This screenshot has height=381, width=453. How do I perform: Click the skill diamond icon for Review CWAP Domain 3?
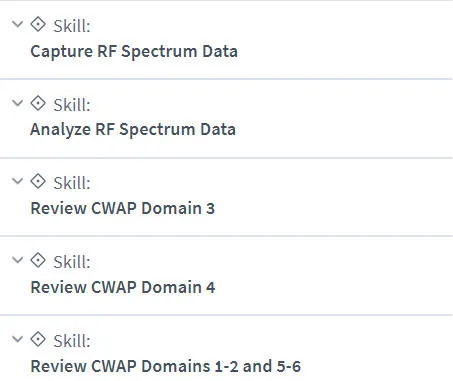pos(38,181)
